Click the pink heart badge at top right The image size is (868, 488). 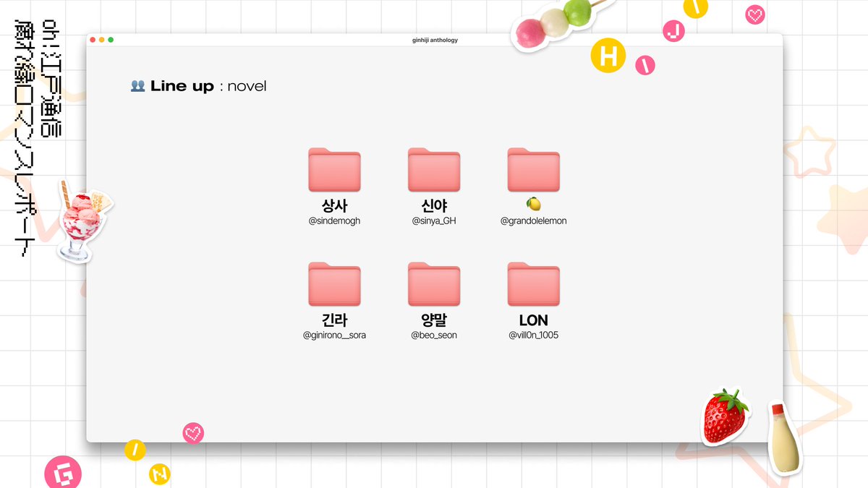pyautogui.click(x=755, y=14)
